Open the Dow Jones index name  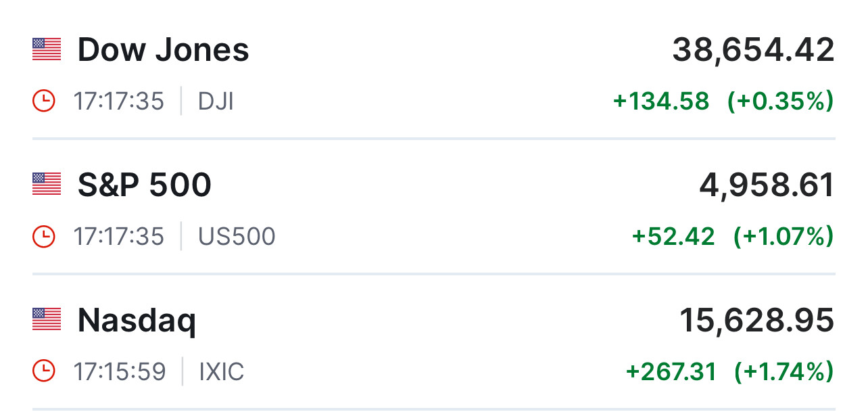pyautogui.click(x=163, y=50)
